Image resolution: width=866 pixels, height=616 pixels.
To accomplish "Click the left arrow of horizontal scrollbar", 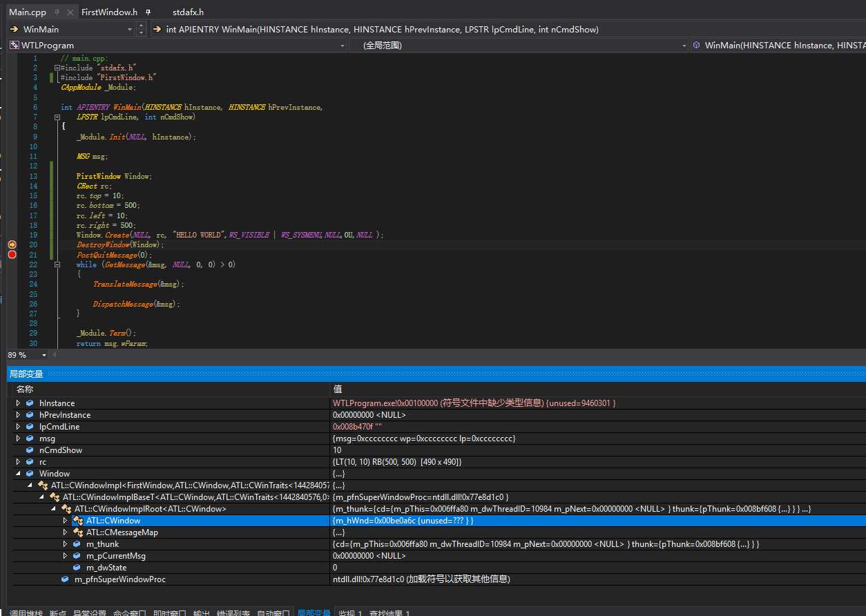I will pyautogui.click(x=55, y=355).
